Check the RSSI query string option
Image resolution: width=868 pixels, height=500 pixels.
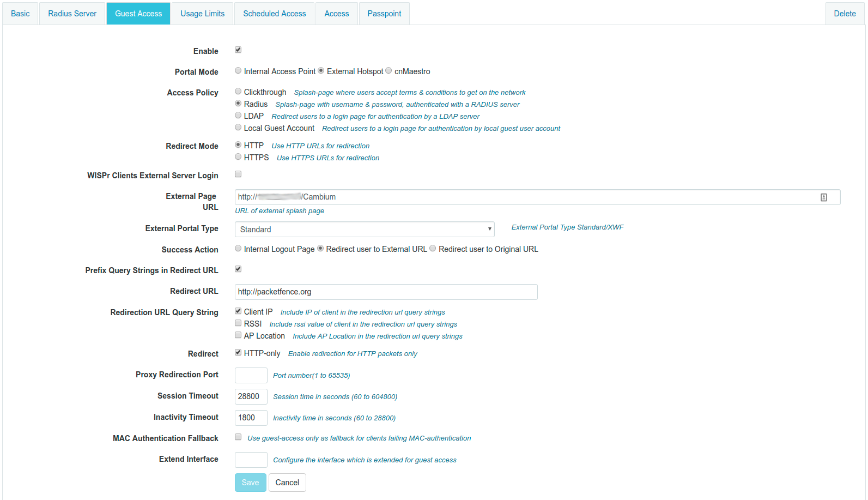coord(238,323)
